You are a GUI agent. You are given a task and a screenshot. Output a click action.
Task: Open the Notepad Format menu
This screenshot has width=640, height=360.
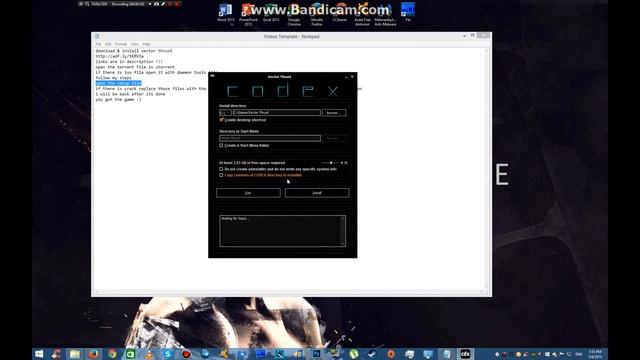121,44
